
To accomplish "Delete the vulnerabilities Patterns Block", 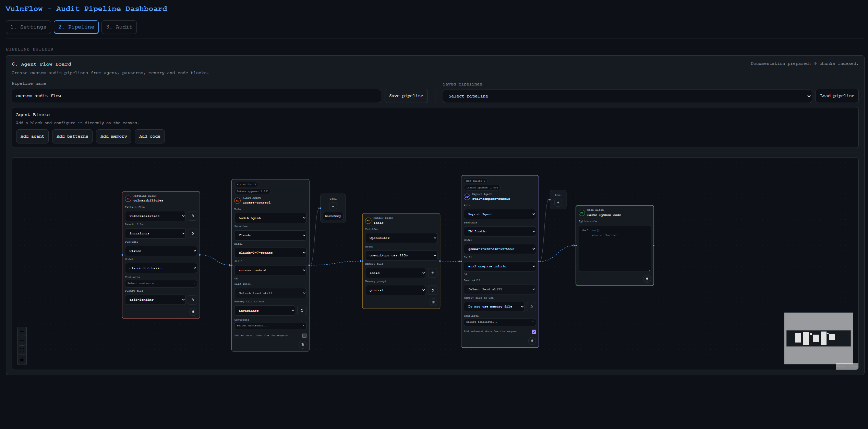I will [x=193, y=312].
